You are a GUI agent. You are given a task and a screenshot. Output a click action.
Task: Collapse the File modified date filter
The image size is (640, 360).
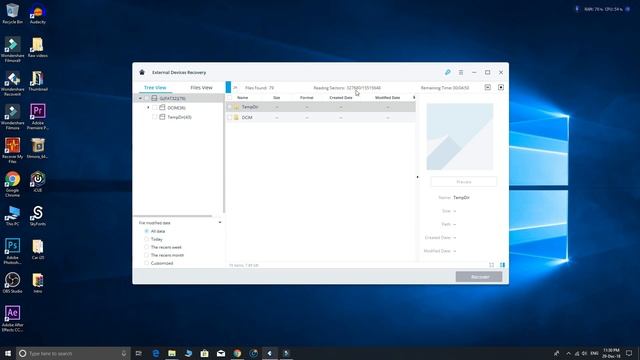220,222
